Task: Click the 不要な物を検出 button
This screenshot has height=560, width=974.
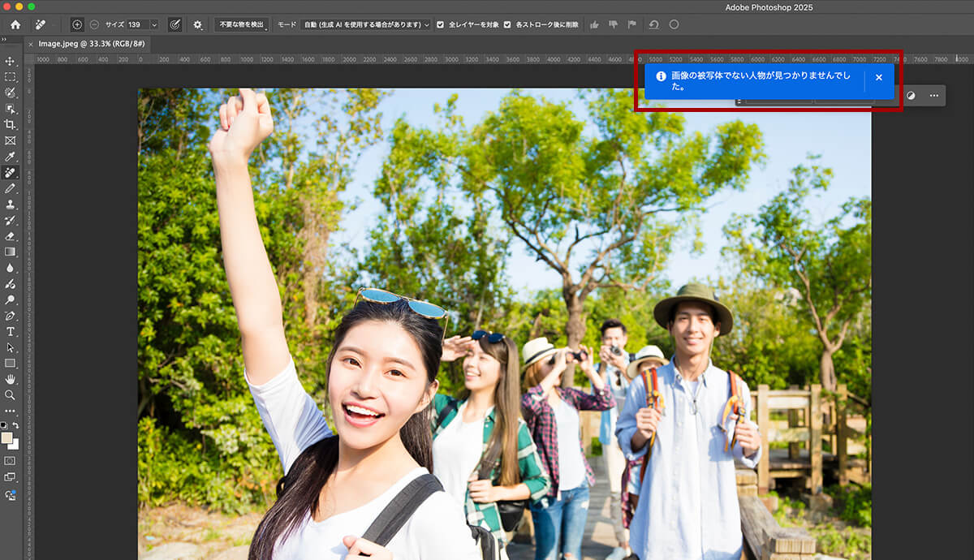Action: point(242,24)
